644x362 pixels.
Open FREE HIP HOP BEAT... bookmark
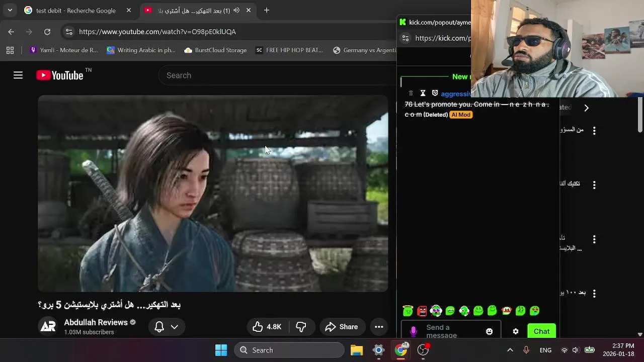click(x=289, y=50)
